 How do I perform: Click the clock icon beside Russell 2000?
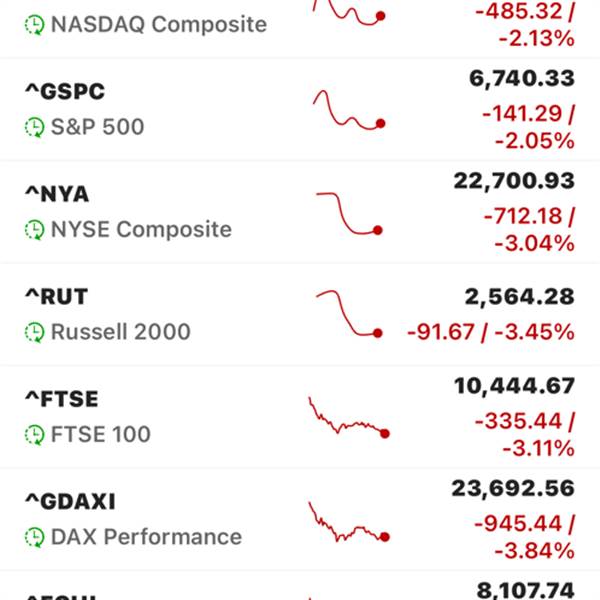pos(35,332)
